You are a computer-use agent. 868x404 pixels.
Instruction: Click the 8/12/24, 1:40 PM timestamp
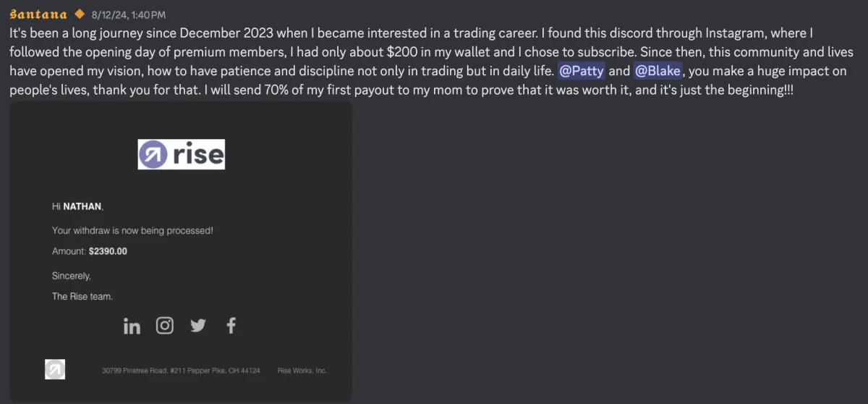coord(129,14)
